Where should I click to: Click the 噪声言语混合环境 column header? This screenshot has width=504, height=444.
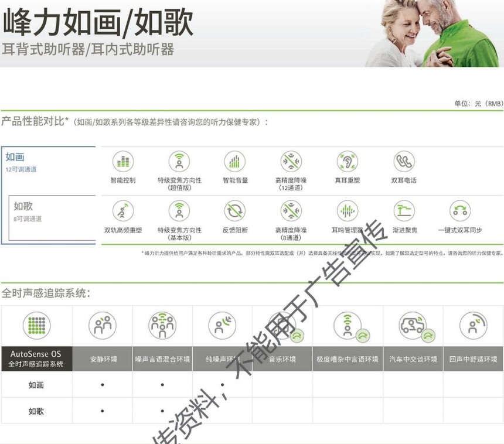coord(163,358)
